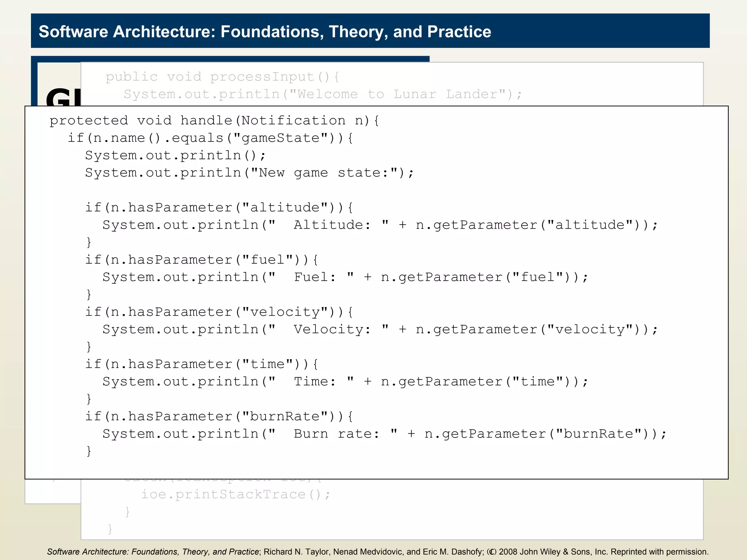Click the Altitude println statement

click(x=380, y=225)
